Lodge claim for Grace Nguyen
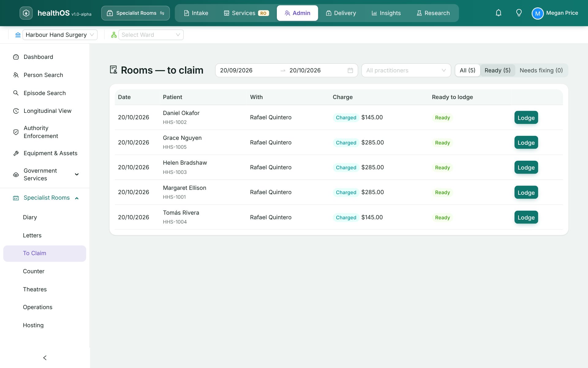This screenshot has height=368, width=588. click(x=526, y=143)
